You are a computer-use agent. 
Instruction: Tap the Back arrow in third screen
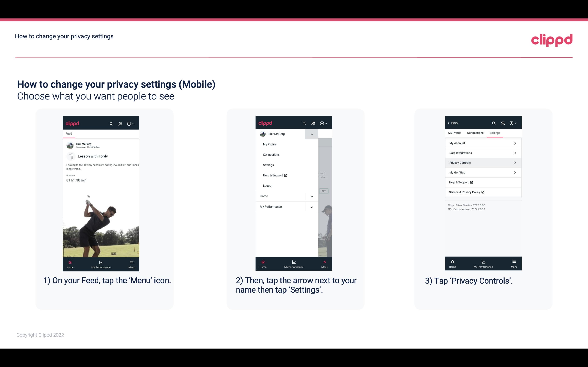click(452, 123)
